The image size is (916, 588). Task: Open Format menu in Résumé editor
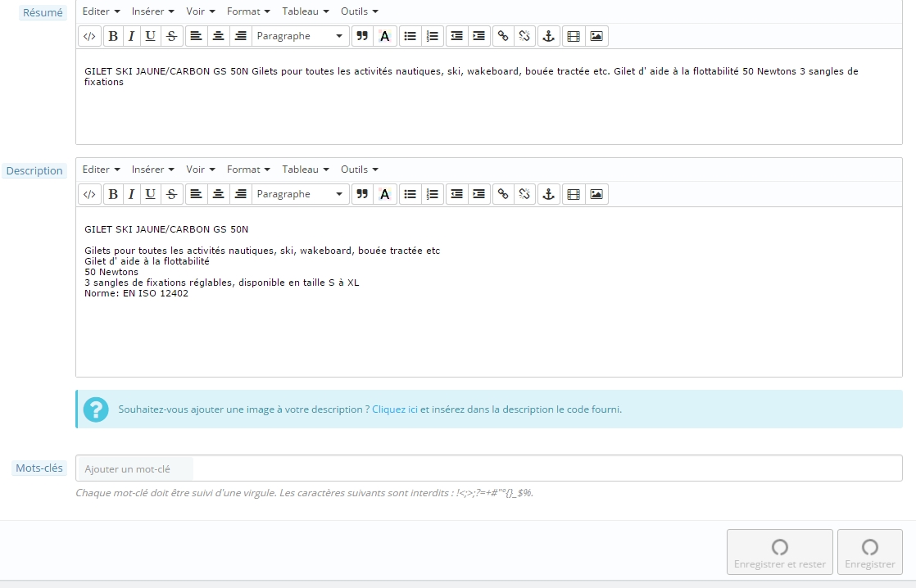click(x=248, y=11)
